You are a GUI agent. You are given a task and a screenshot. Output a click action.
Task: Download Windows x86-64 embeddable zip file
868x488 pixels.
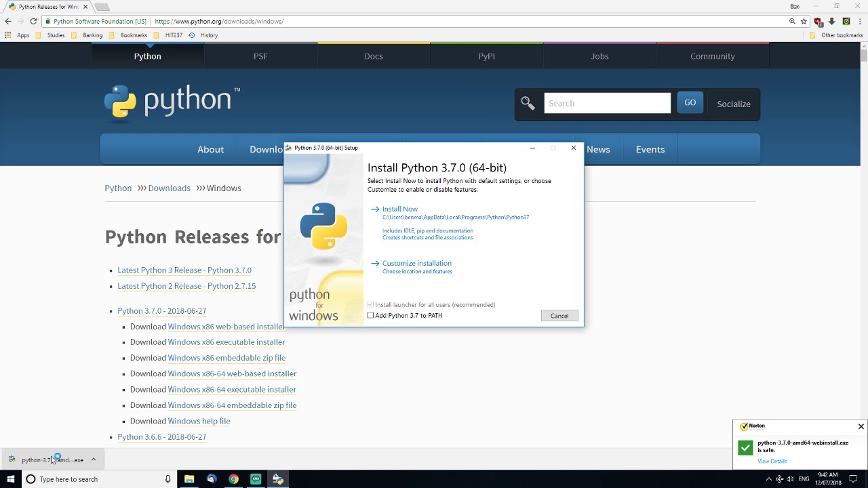click(x=232, y=405)
